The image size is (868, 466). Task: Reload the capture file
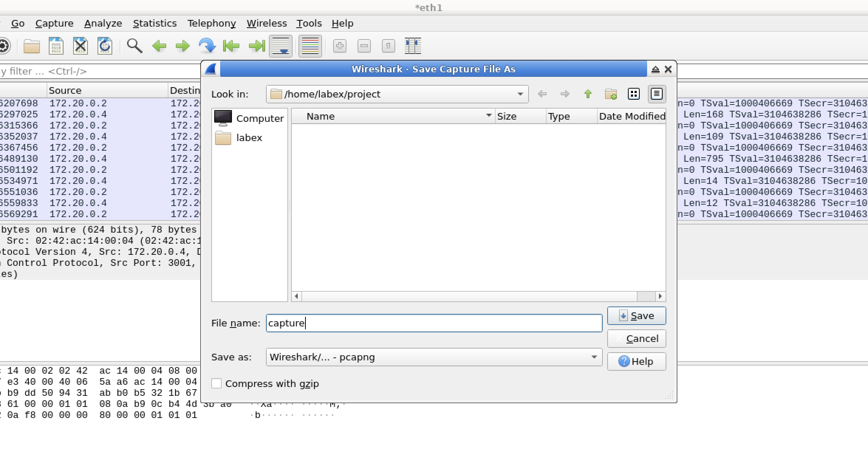coord(105,46)
